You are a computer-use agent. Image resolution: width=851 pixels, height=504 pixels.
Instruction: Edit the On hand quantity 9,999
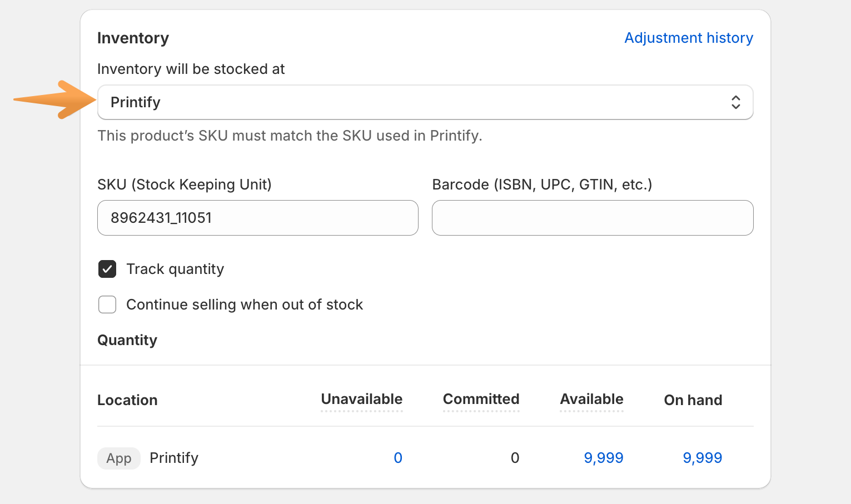pos(702,458)
